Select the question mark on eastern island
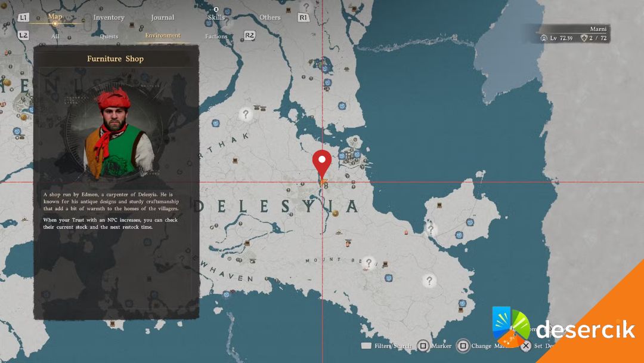This screenshot has width=644, height=363. (431, 229)
